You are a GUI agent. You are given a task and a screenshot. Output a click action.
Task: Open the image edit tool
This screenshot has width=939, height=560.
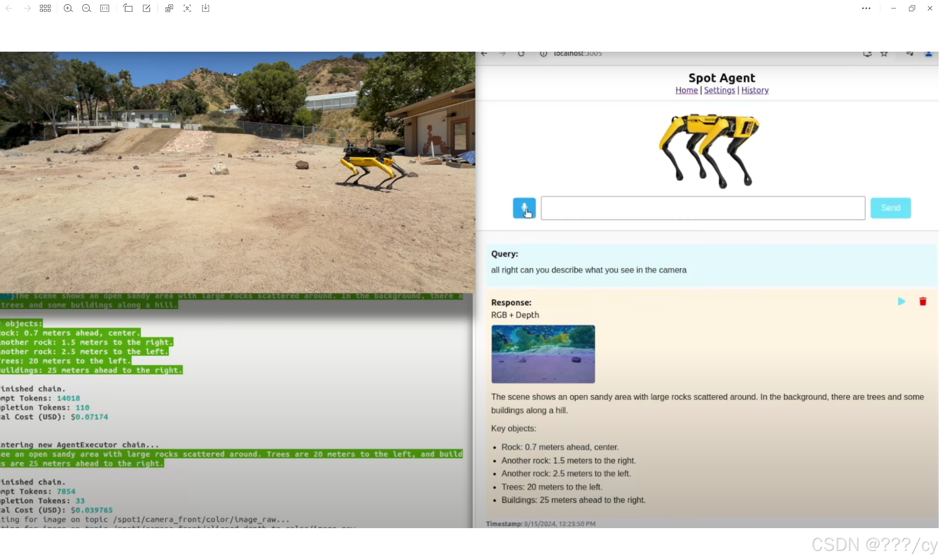146,8
